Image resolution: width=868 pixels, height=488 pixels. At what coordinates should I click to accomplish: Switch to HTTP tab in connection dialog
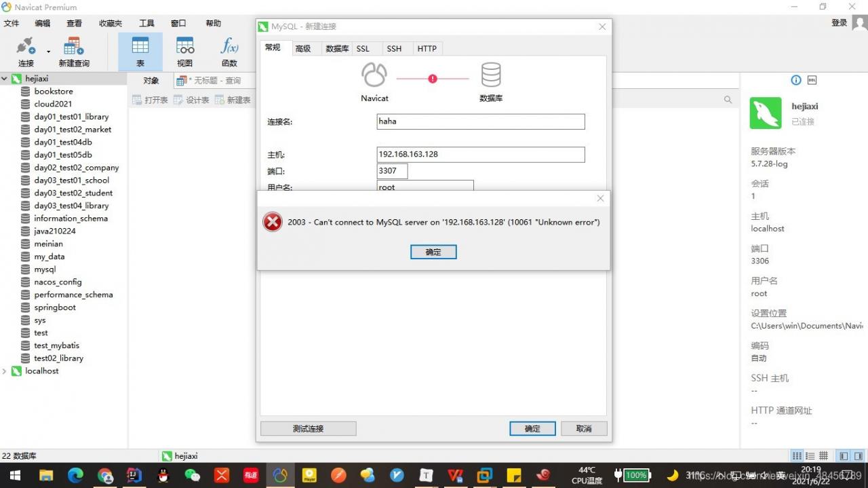[x=427, y=48]
